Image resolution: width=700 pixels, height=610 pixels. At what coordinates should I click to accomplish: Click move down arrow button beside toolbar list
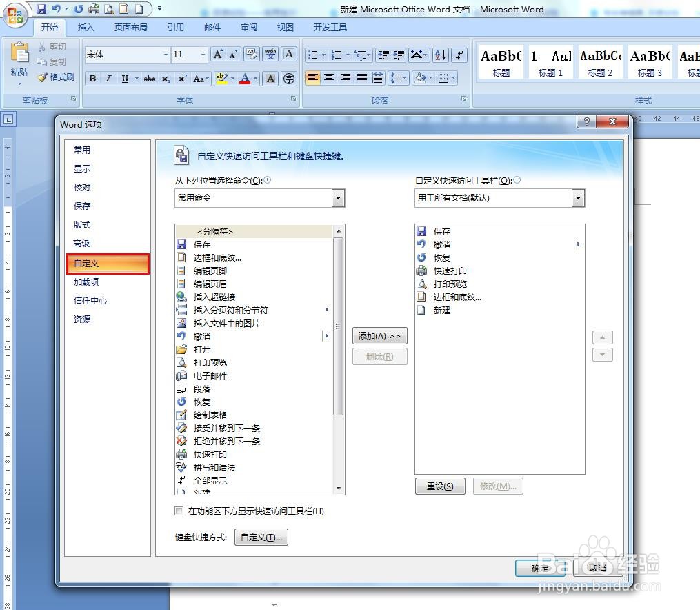(x=602, y=355)
